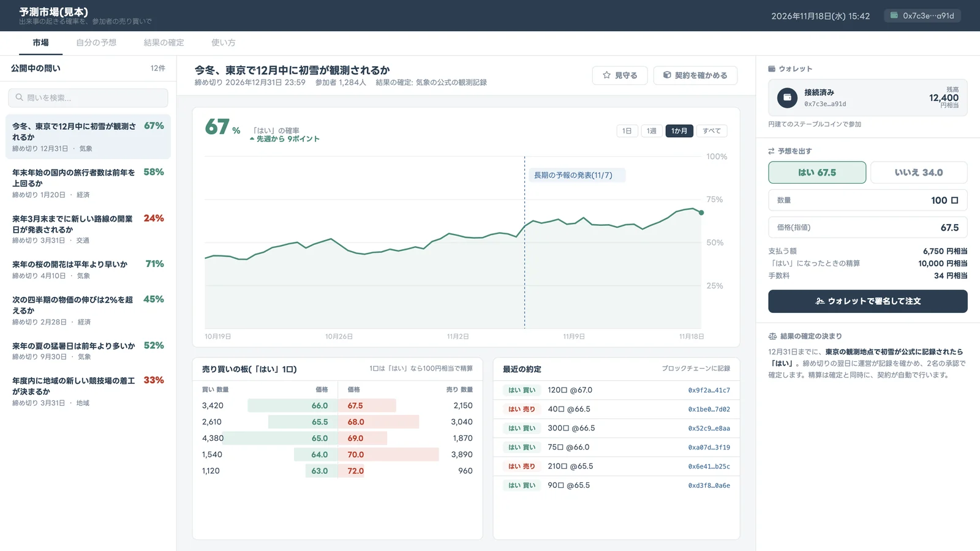This screenshot has width=980, height=551.
Task: Select the 年度内に地域の新しい競技場 market
Action: [88, 391]
